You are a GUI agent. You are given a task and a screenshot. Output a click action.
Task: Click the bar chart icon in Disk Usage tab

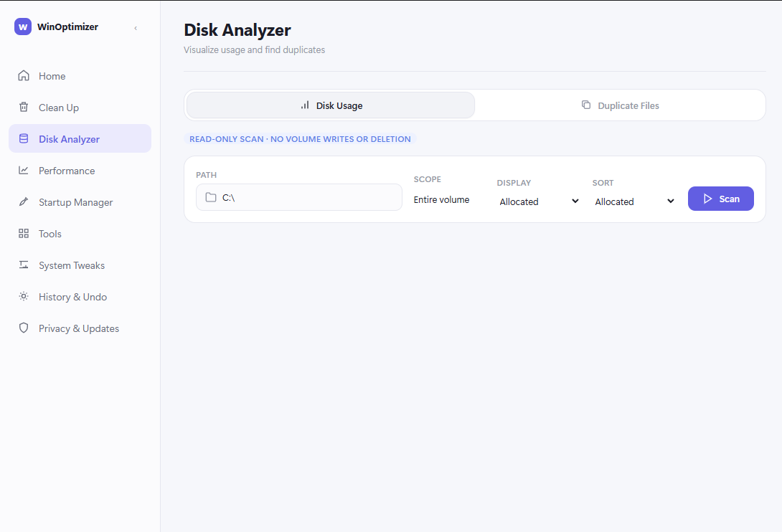305,105
